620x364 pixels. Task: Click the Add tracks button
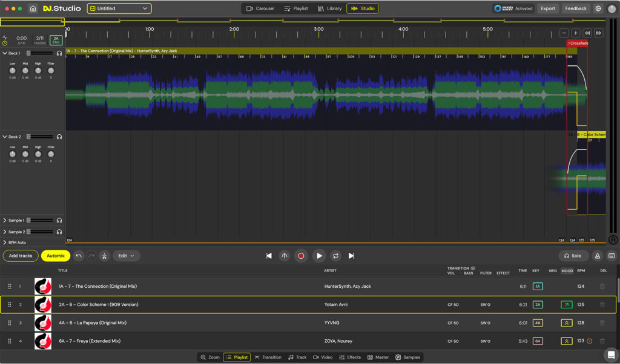coord(21,256)
